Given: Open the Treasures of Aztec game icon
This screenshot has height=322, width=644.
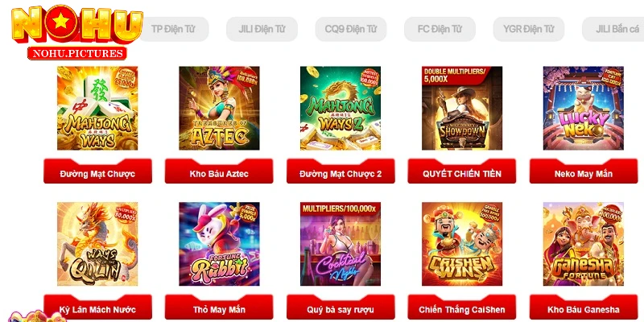Looking at the screenshot, I should [219, 108].
